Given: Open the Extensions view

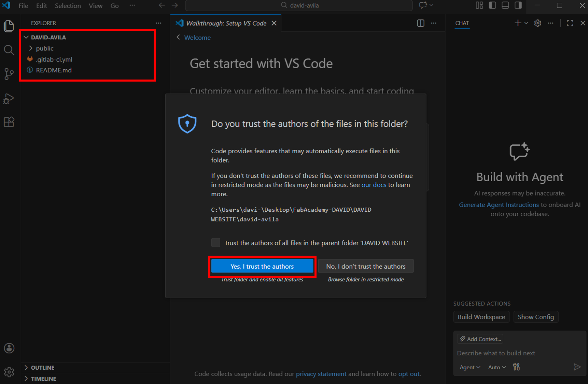Looking at the screenshot, I should pyautogui.click(x=9, y=122).
